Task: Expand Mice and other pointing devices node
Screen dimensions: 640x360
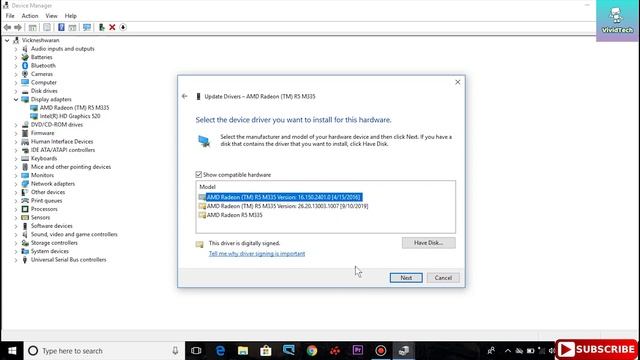Action: click(16, 167)
